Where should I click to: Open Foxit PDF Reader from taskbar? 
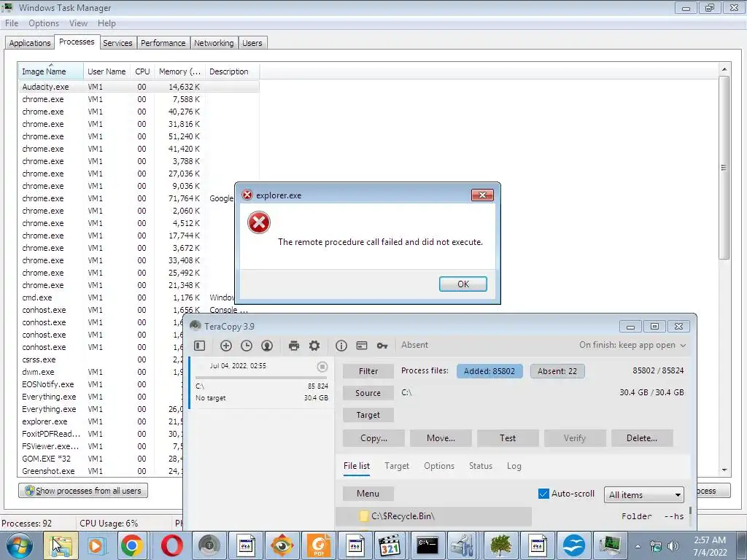[x=319, y=545]
